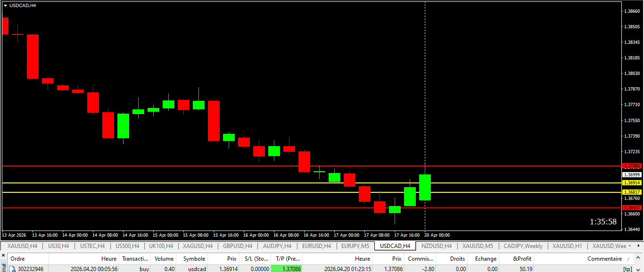Screen dimensions: 644x272
Task: Switch to the XAUUSD,H4 chart tab
Action: tap(22, 246)
